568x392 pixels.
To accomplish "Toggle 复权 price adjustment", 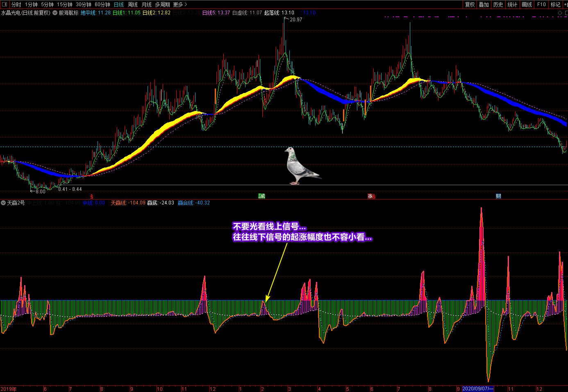I will [x=470, y=5].
